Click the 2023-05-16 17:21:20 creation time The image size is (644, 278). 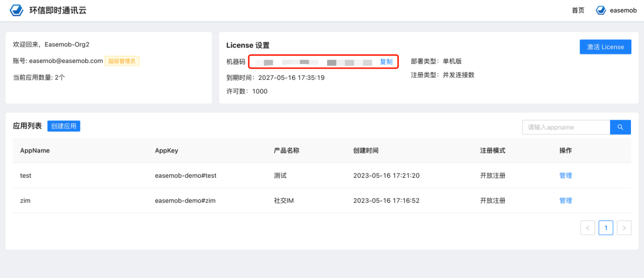[386, 175]
